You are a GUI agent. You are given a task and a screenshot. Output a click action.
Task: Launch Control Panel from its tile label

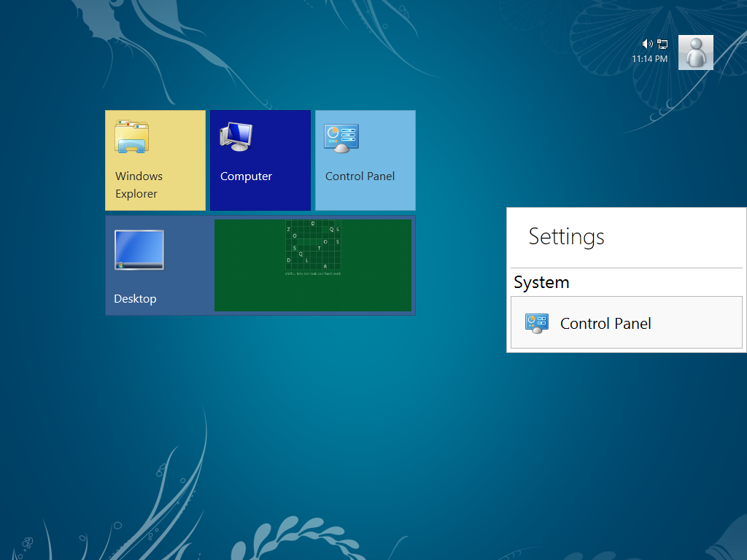[360, 176]
